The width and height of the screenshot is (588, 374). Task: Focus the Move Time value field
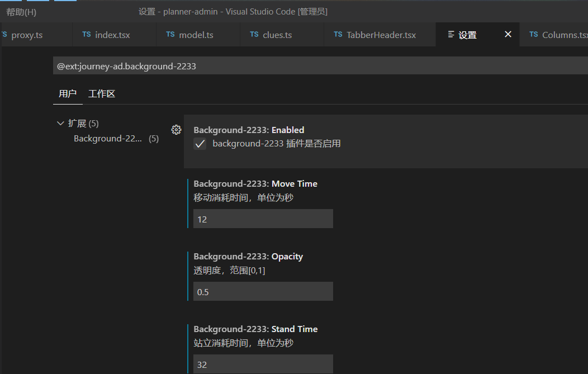point(263,219)
